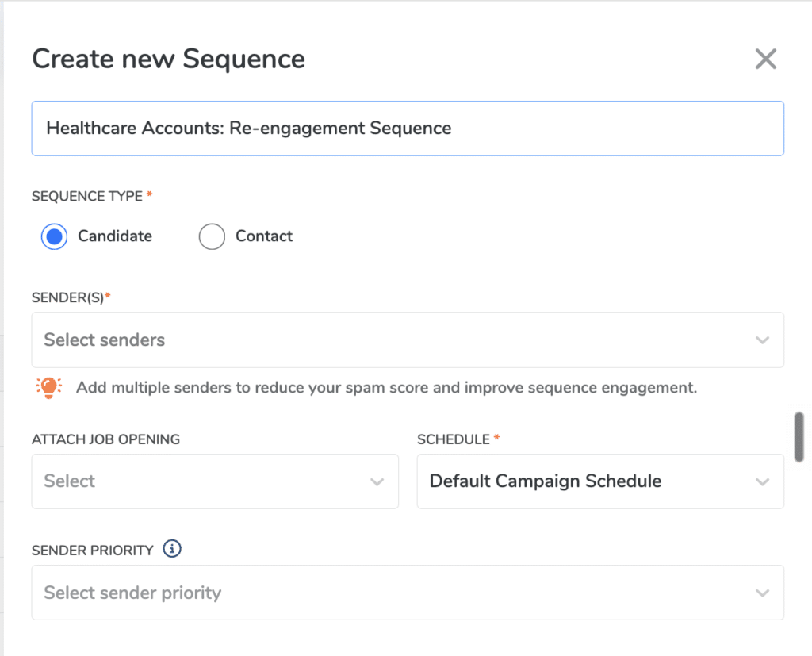Choose the Contact sequence type label
The height and width of the screenshot is (656, 812).
click(264, 236)
